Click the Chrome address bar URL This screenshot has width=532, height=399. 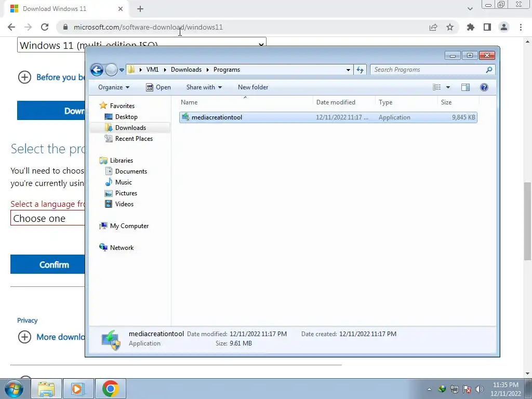pyautogui.click(x=148, y=27)
